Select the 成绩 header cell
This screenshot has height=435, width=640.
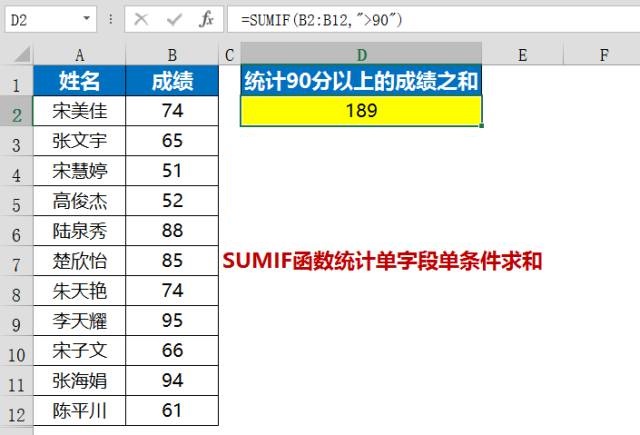point(172,82)
